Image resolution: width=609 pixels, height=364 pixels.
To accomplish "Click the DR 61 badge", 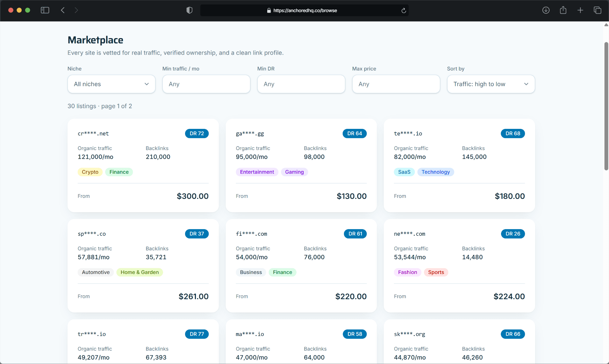I will pyautogui.click(x=355, y=234).
